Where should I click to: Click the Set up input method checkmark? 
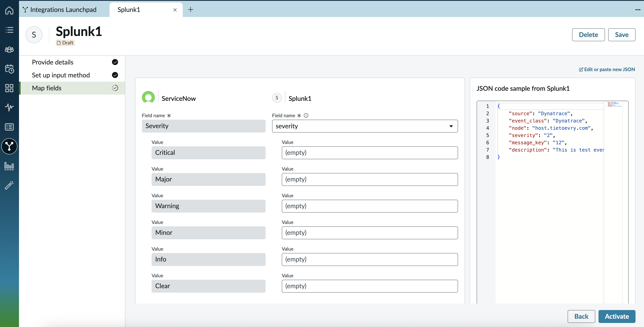tap(115, 75)
